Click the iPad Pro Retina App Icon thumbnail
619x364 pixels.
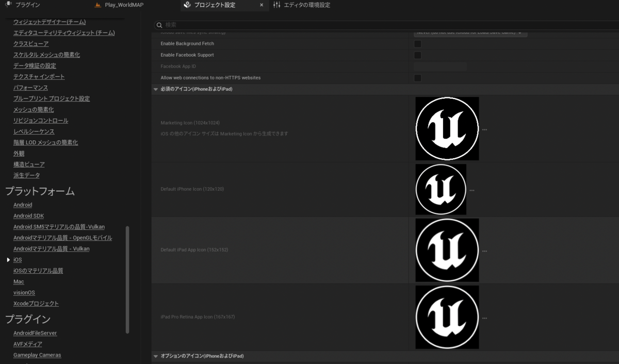tap(447, 317)
